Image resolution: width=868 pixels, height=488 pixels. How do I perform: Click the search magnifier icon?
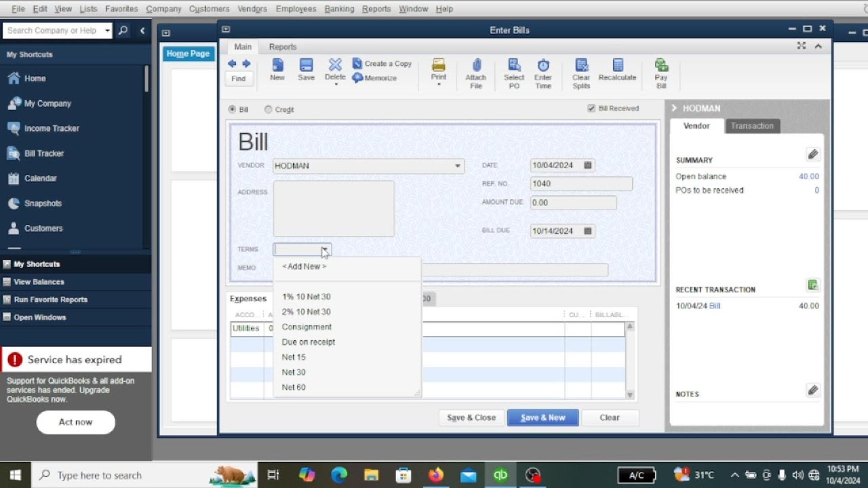123,30
